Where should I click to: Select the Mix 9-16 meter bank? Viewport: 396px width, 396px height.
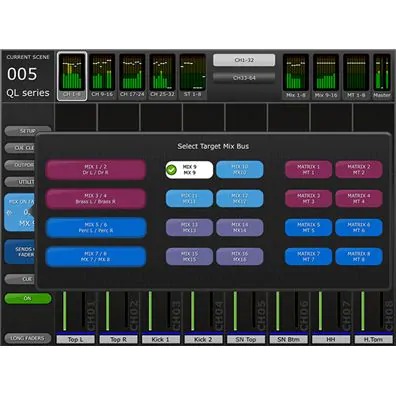(x=326, y=77)
